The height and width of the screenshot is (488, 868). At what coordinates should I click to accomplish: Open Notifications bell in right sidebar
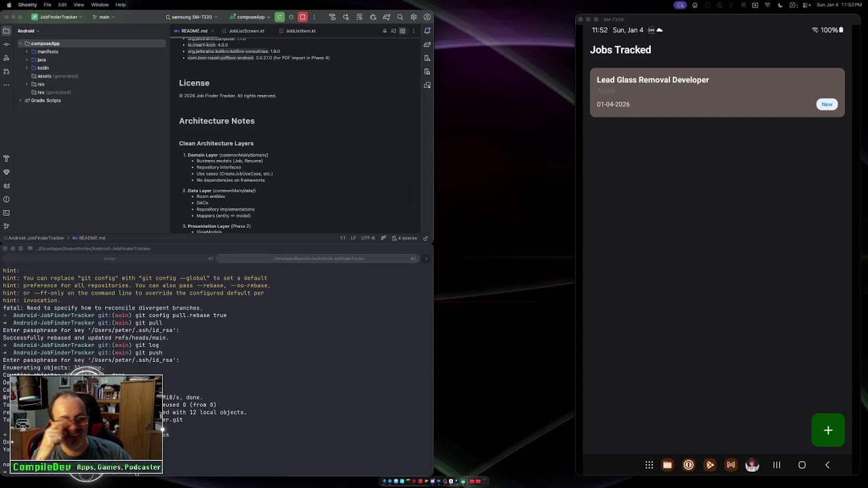pyautogui.click(x=427, y=30)
